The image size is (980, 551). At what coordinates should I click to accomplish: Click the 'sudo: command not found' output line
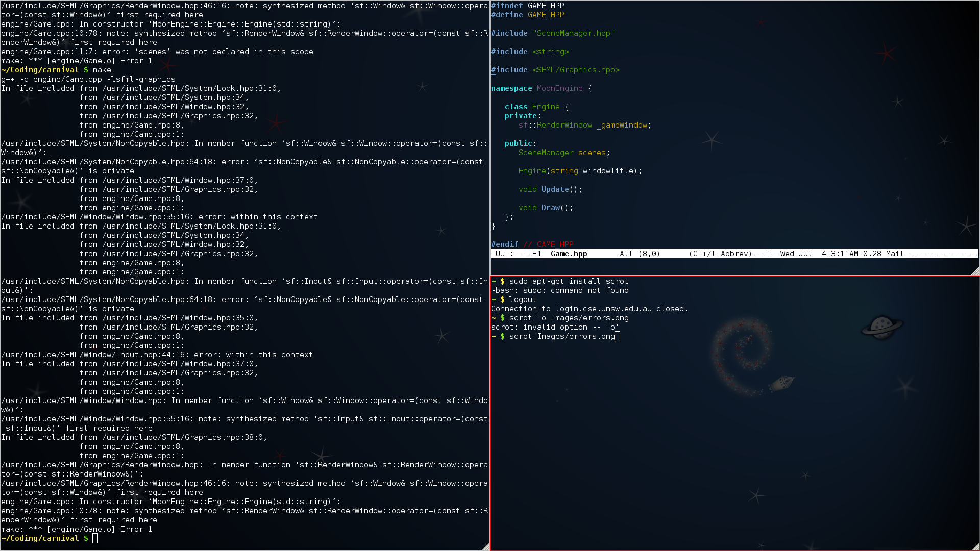point(560,290)
